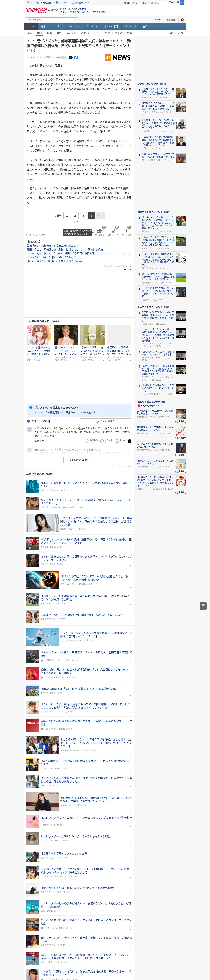Click なるほど reaction on first comment
This screenshot has width=210, height=980.
coord(106,441)
